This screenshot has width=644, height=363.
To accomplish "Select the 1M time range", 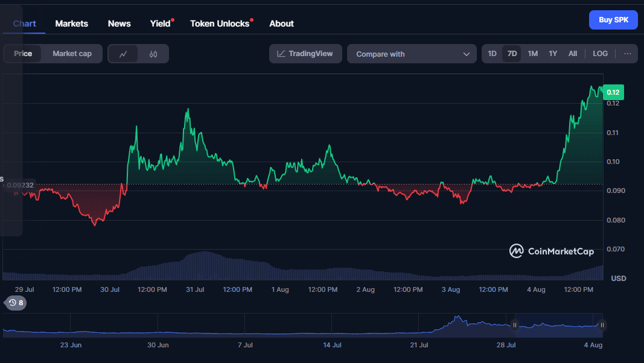I will pyautogui.click(x=532, y=53).
